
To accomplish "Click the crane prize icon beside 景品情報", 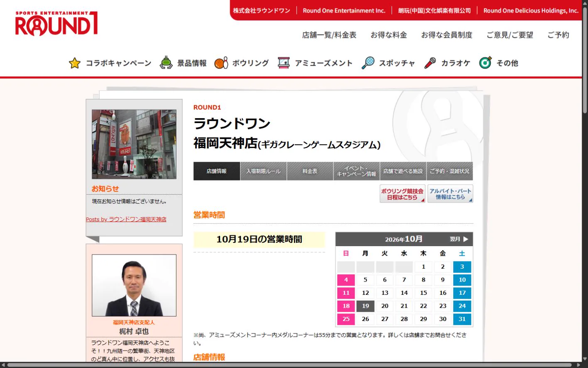I will point(166,63).
